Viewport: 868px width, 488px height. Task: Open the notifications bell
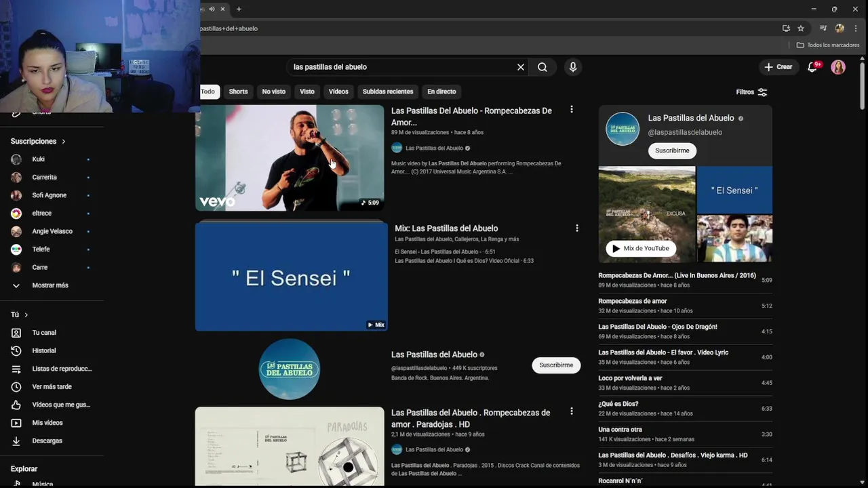812,67
